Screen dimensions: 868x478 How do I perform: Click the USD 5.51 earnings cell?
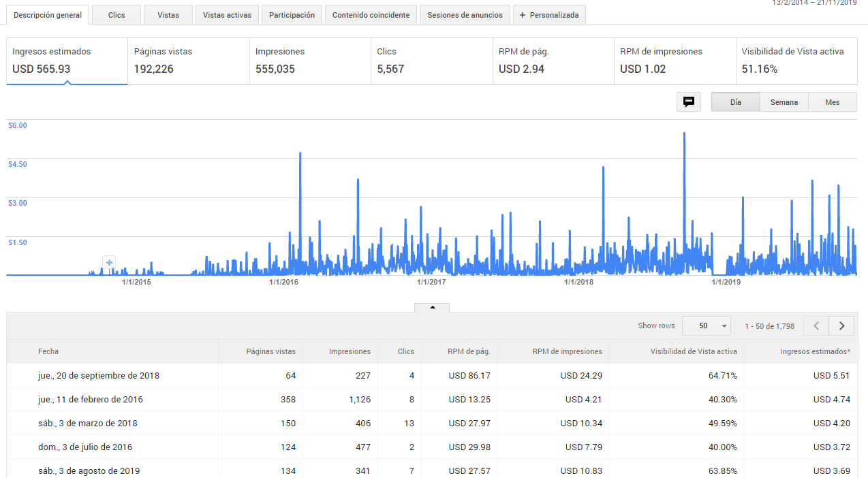click(831, 375)
